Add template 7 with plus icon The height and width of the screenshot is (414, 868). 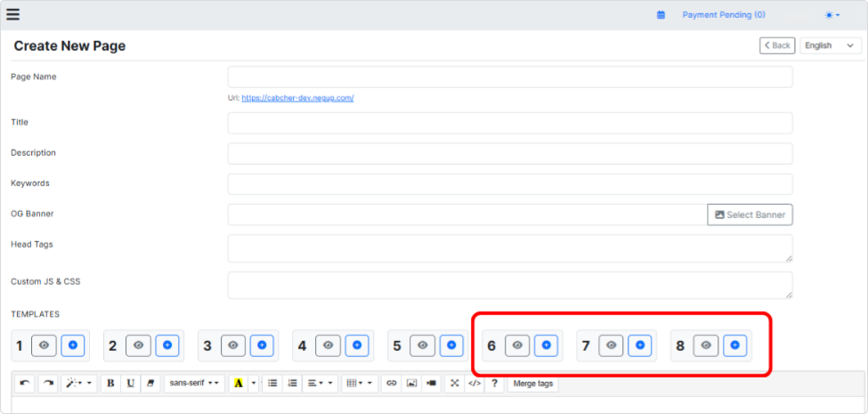click(x=640, y=345)
